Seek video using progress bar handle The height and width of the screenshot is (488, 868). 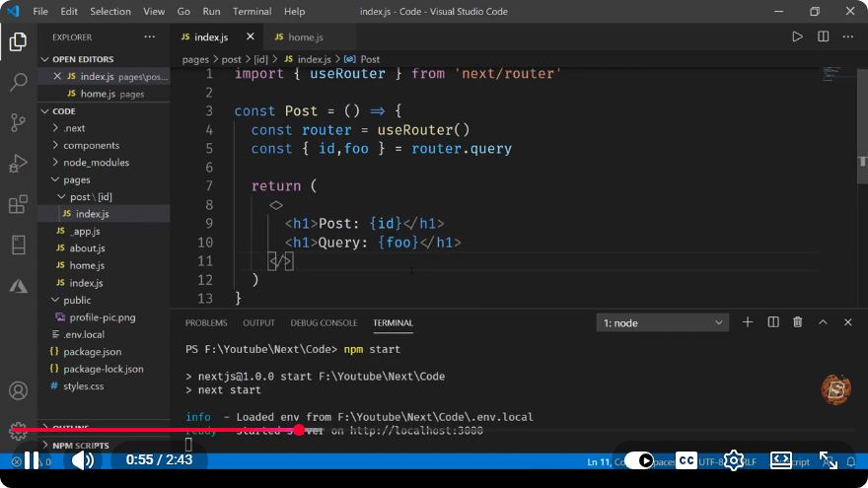click(x=300, y=430)
